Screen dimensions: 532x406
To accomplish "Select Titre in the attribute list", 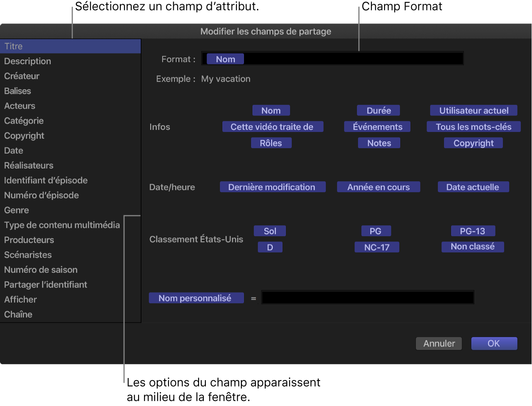I will [14, 46].
